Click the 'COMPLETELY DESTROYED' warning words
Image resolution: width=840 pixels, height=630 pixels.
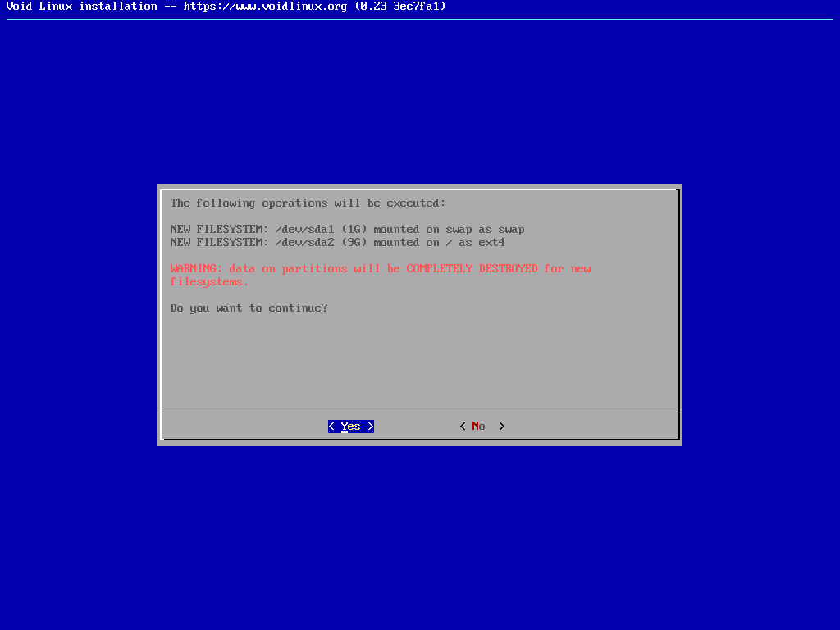(472, 269)
